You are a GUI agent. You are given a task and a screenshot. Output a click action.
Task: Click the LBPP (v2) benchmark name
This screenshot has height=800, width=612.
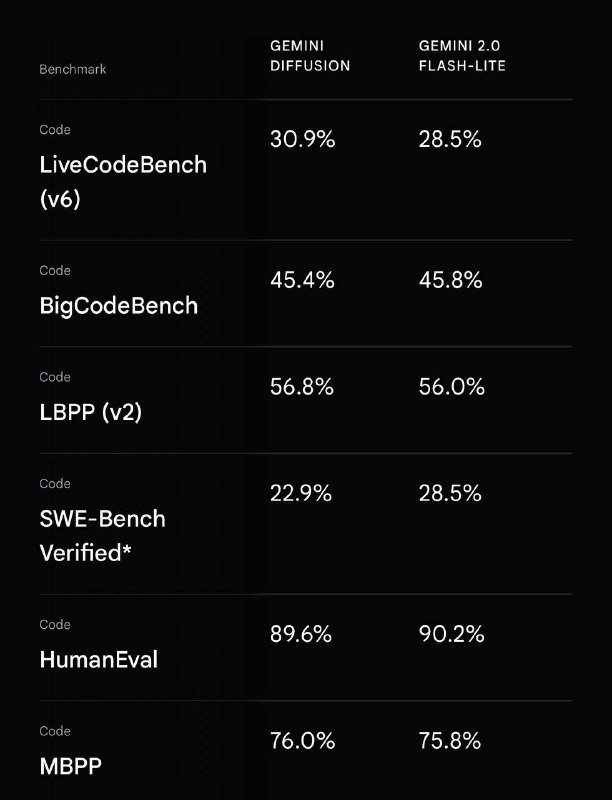coord(90,412)
